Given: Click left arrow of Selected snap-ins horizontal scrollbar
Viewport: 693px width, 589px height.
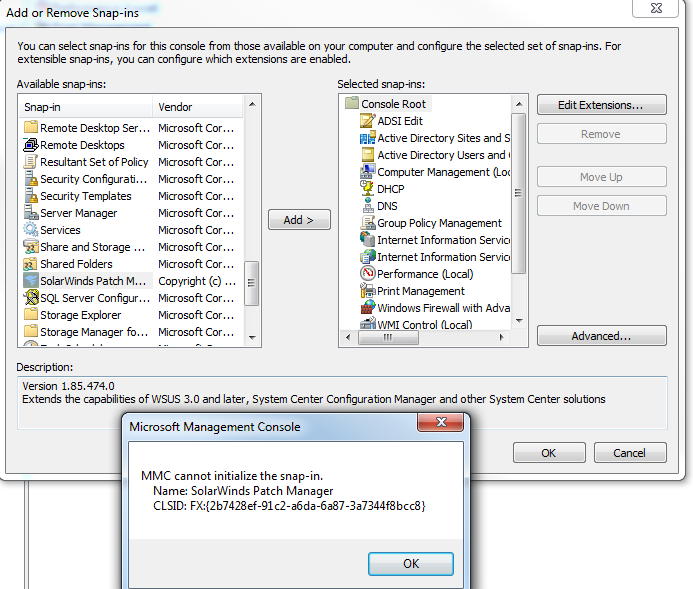Looking at the screenshot, I should tap(348, 338).
